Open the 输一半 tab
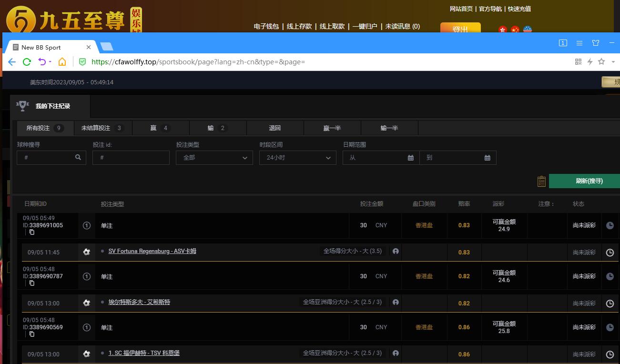This screenshot has height=364, width=620. pos(389,128)
